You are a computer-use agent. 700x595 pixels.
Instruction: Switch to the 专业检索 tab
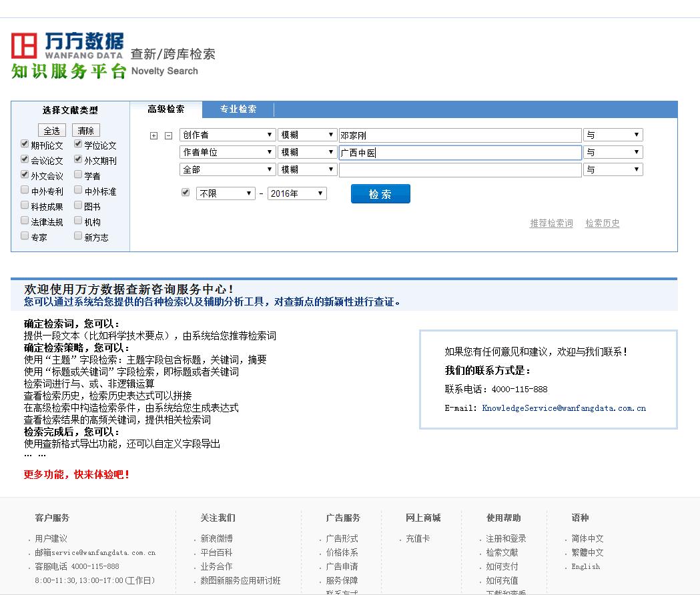click(x=238, y=109)
